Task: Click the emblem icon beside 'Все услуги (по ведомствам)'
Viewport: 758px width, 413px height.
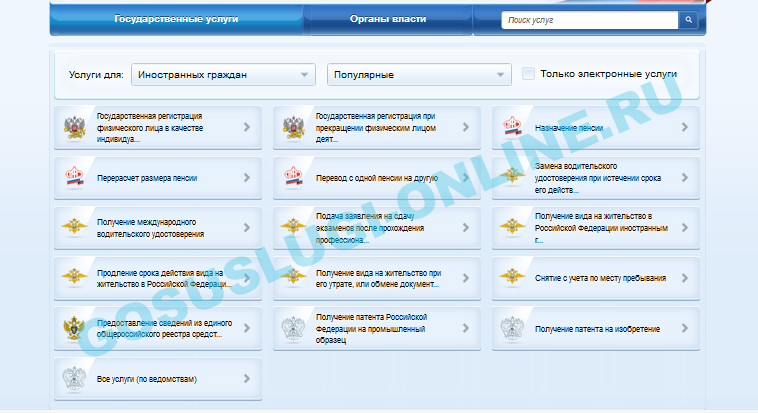Action: pyautogui.click(x=74, y=379)
